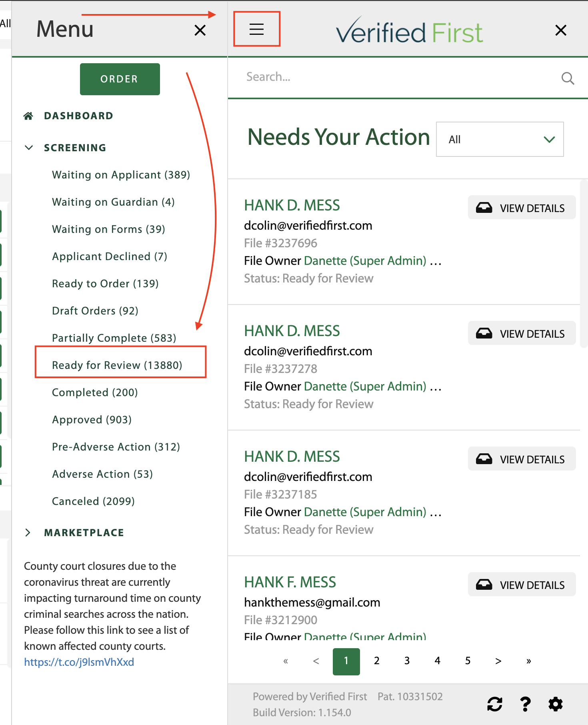Viewport: 588px width, 725px height.
Task: Click inbox icon for file #3237278
Action: pyautogui.click(x=484, y=333)
